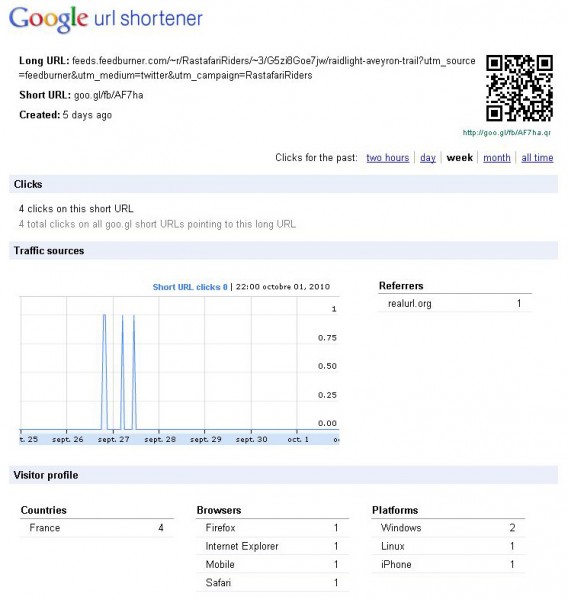Click sept. 28 on chart date axis
568x600 pixels.
point(160,439)
